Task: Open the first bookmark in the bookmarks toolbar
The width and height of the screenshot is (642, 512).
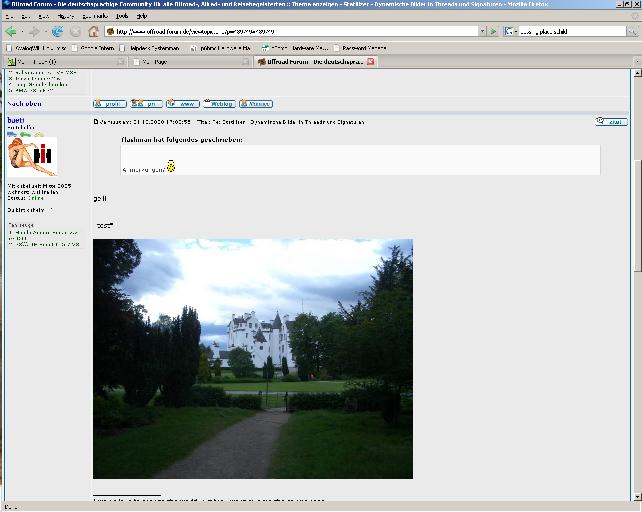Action: pos(36,48)
